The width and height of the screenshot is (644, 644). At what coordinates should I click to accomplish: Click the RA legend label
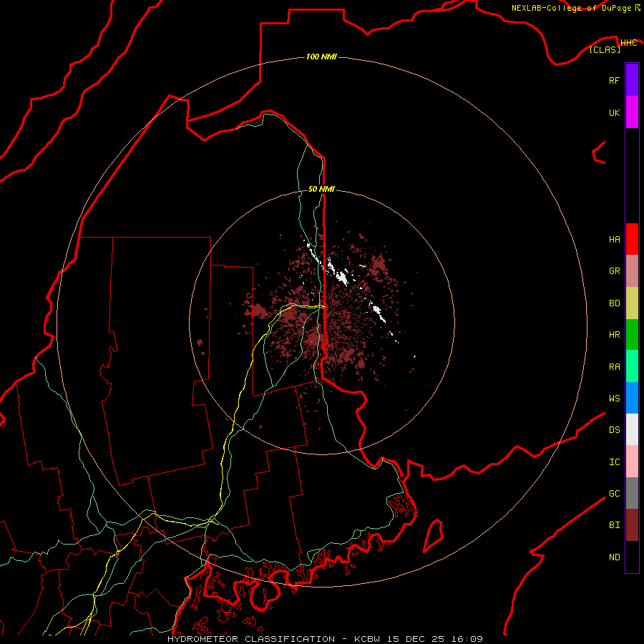click(614, 366)
